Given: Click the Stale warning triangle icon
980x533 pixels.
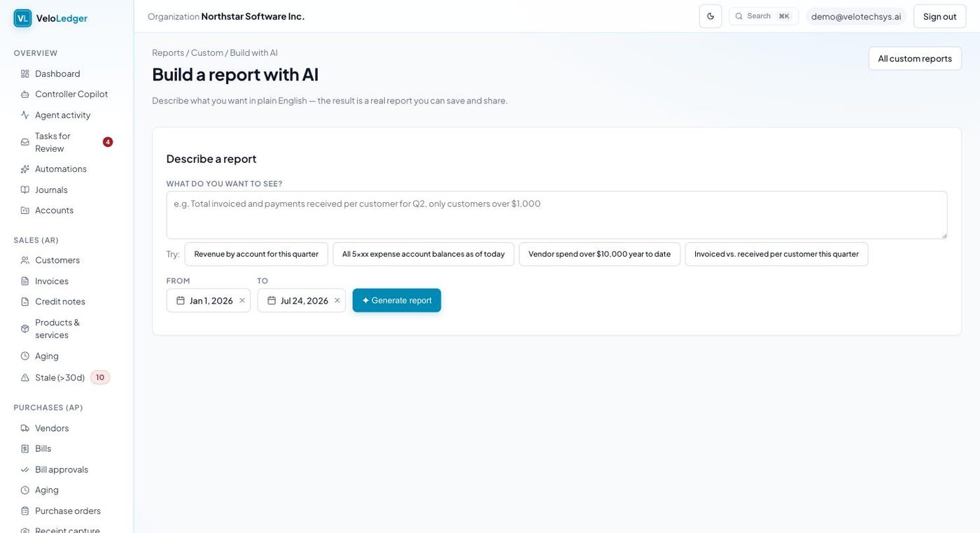Looking at the screenshot, I should (25, 378).
